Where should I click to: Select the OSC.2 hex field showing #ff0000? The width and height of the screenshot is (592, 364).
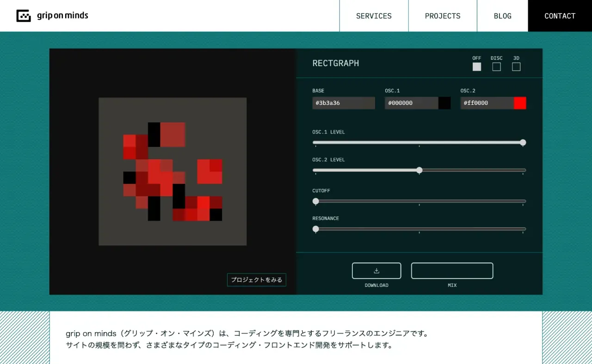488,103
